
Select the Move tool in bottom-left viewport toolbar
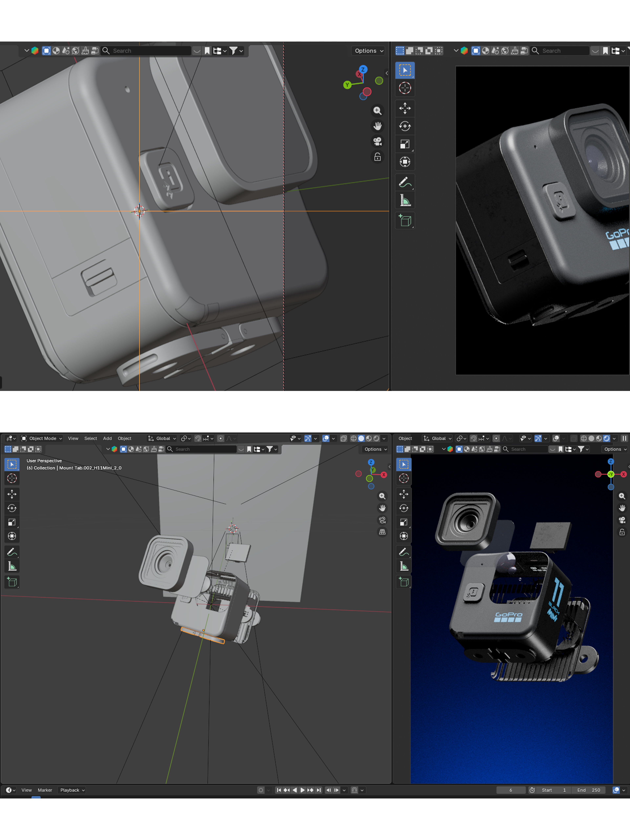tap(12, 494)
